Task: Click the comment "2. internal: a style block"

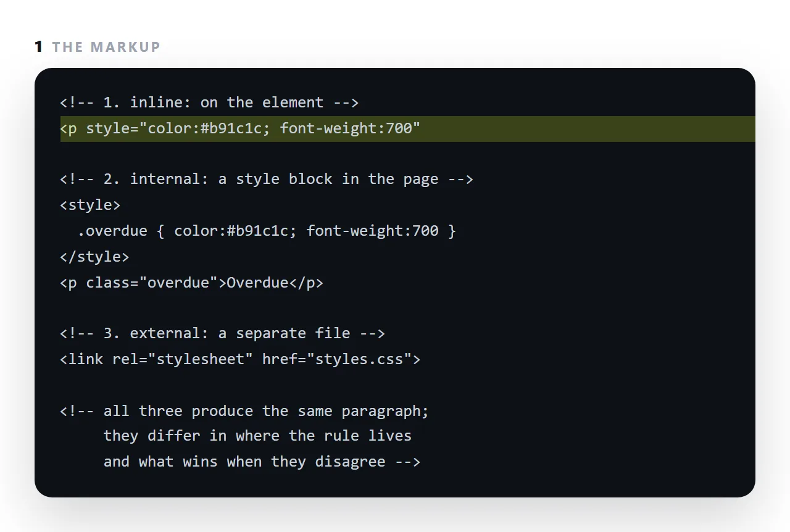Action: pyautogui.click(x=267, y=180)
